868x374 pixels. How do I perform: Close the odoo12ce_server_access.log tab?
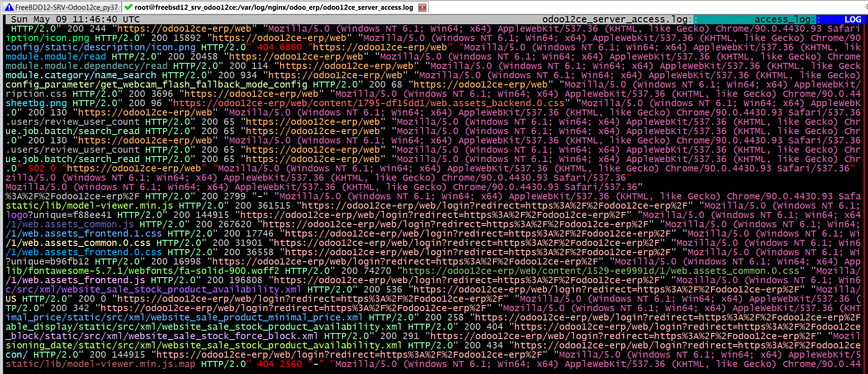422,7
